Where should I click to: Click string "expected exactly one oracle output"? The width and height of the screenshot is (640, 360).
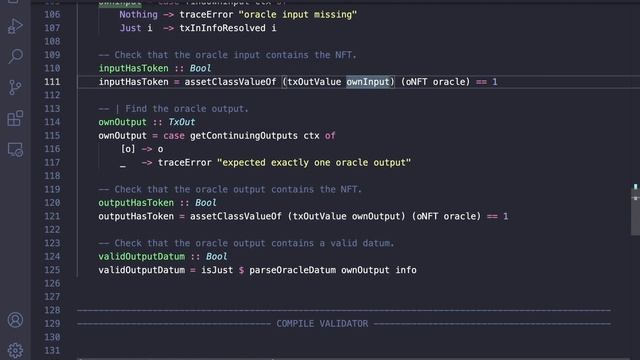pyautogui.click(x=314, y=162)
